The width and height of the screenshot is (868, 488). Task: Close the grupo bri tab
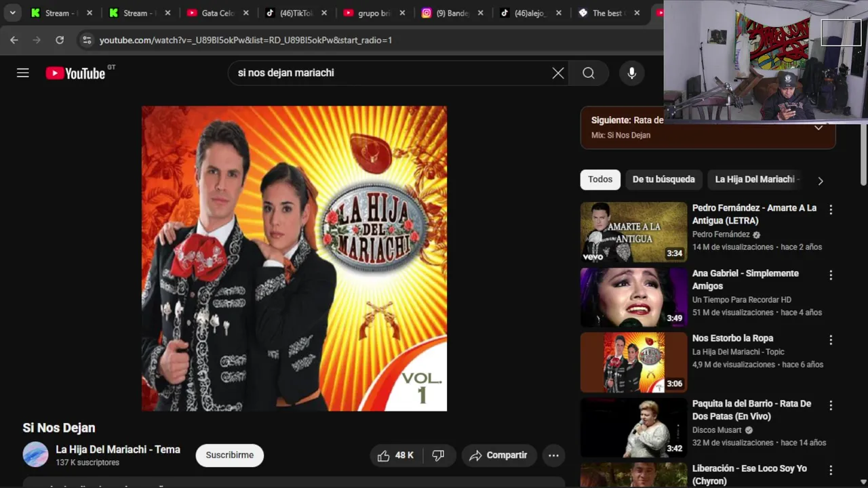click(x=402, y=13)
